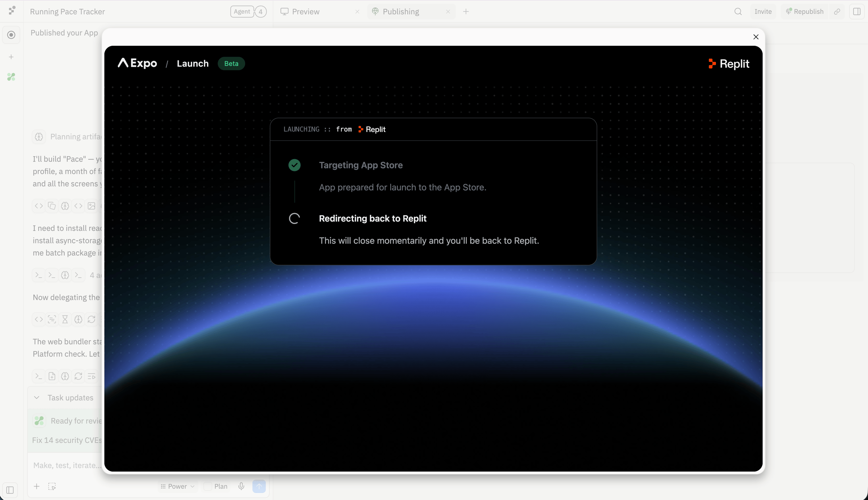
Task: Click the Beta badge
Action: click(x=231, y=64)
